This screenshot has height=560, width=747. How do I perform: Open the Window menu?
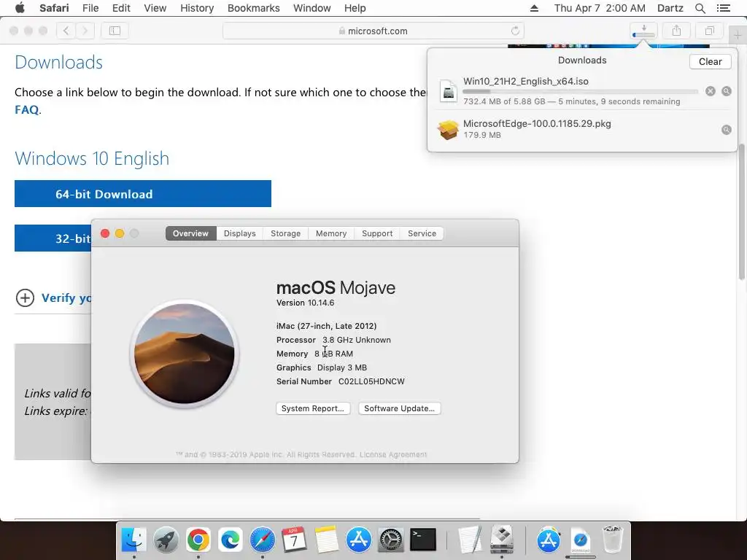tap(311, 8)
